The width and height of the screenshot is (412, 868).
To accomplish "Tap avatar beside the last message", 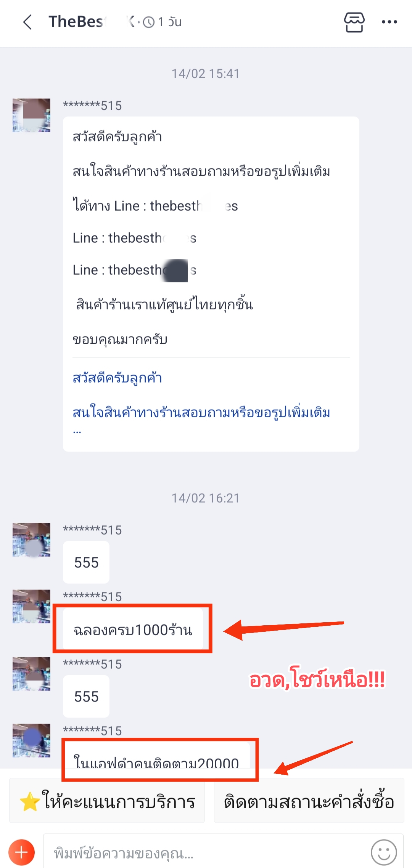I will point(31,740).
